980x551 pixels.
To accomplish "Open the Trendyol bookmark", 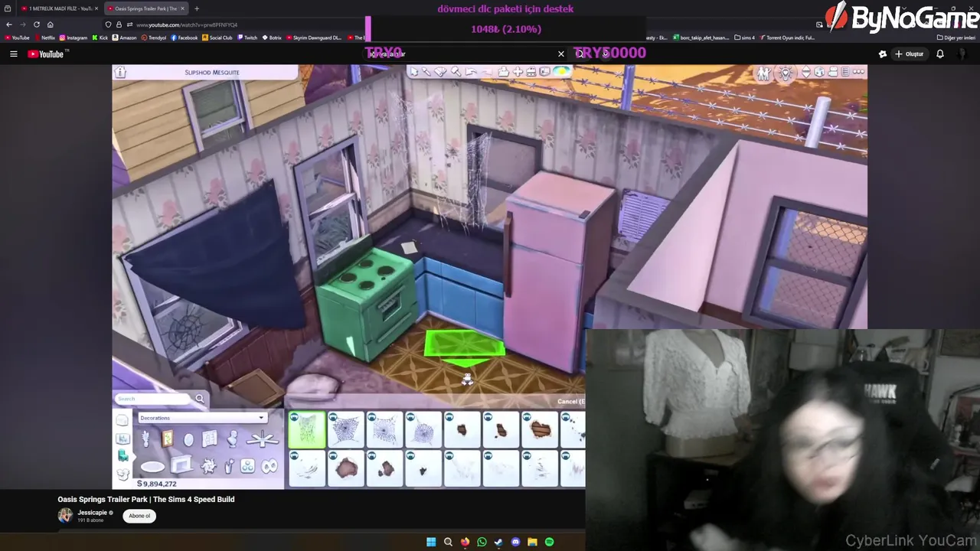I will pos(153,37).
